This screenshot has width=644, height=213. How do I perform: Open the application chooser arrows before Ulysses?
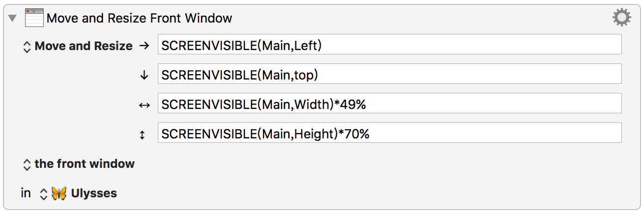coord(43,194)
